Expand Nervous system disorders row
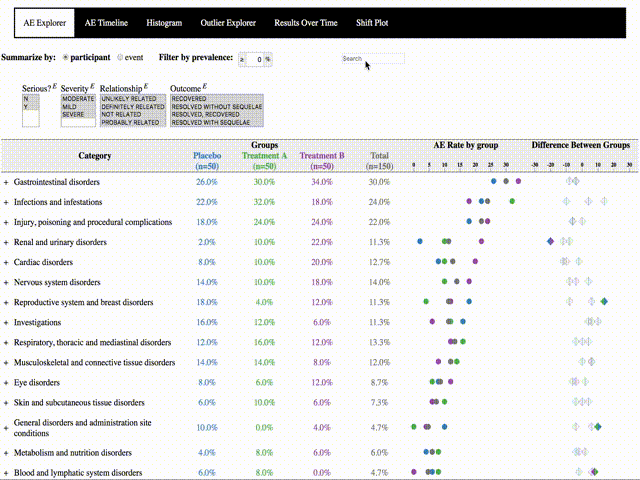The height and width of the screenshot is (480, 640). 6,282
